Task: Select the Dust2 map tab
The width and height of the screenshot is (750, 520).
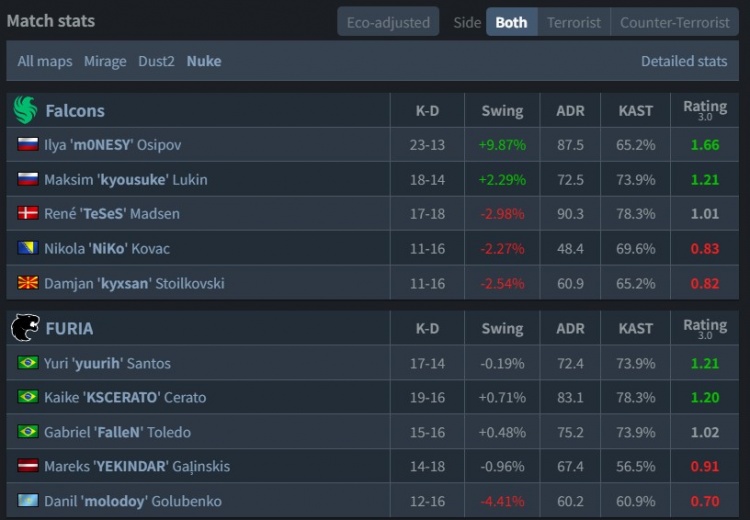Action: point(156,61)
